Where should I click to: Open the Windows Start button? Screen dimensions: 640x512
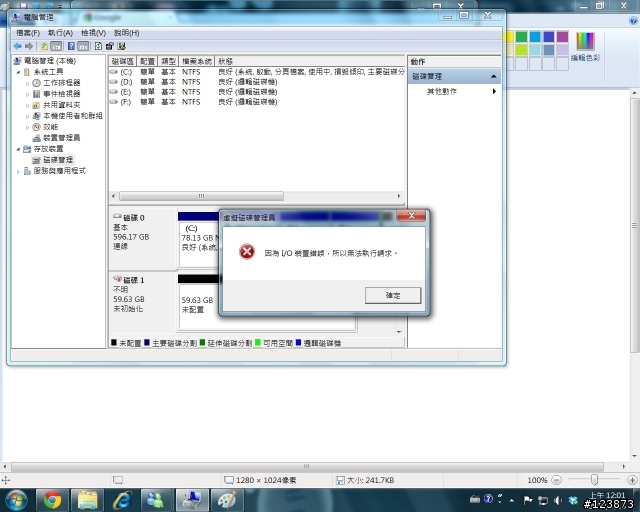(x=16, y=501)
